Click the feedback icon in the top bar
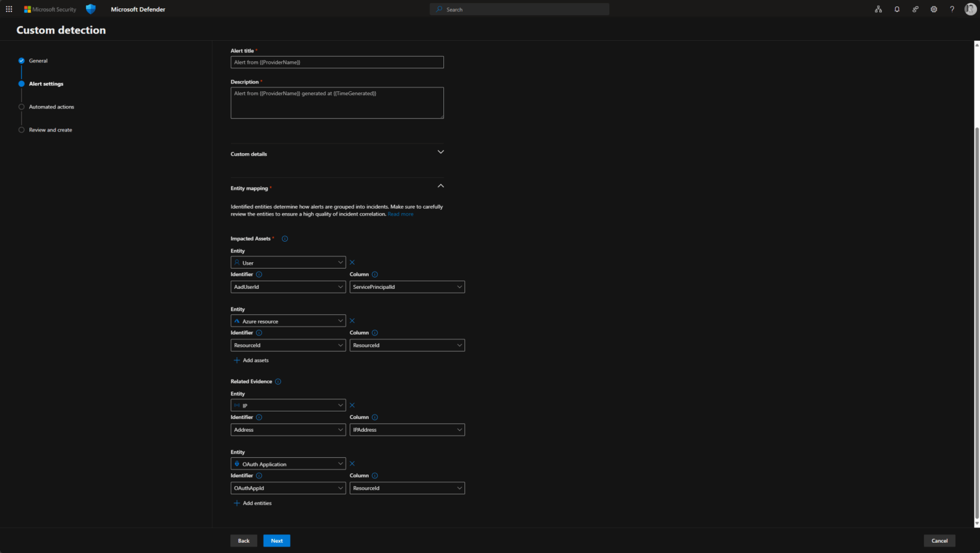The width and height of the screenshot is (980, 553). click(x=915, y=9)
